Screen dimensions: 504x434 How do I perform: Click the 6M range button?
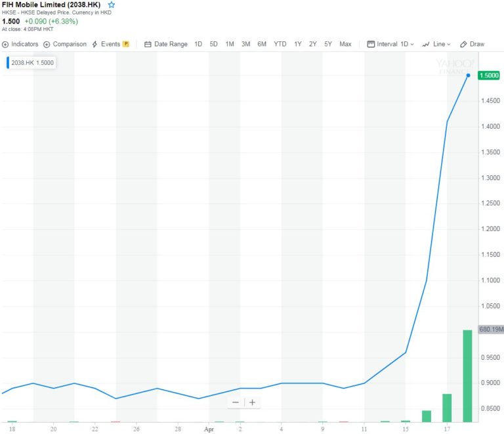[262, 44]
